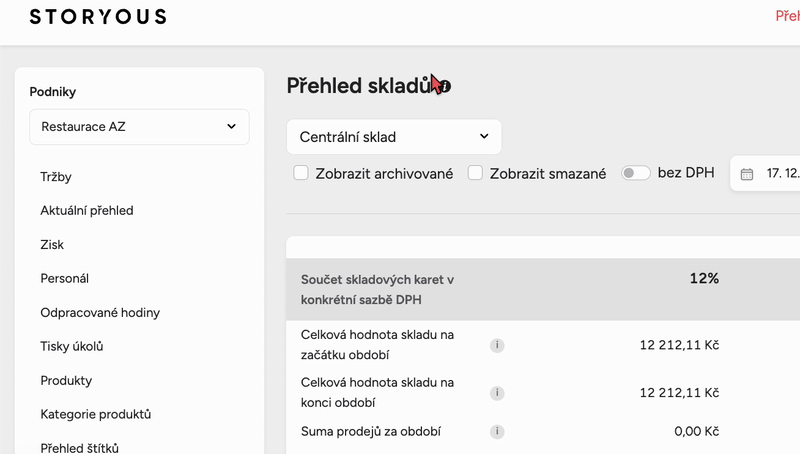Screen dimensions: 800x454
Task: Open Tisky úkolů from sidebar
Action: pos(72,346)
